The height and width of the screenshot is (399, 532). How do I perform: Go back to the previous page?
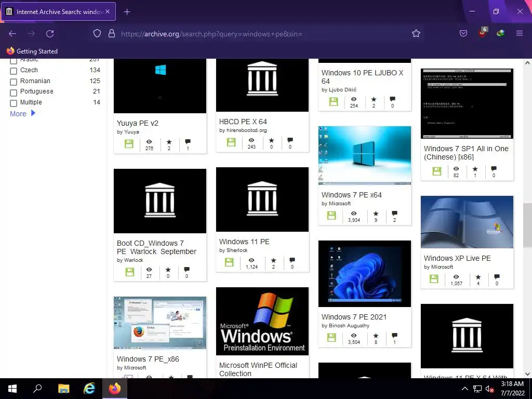[12, 34]
